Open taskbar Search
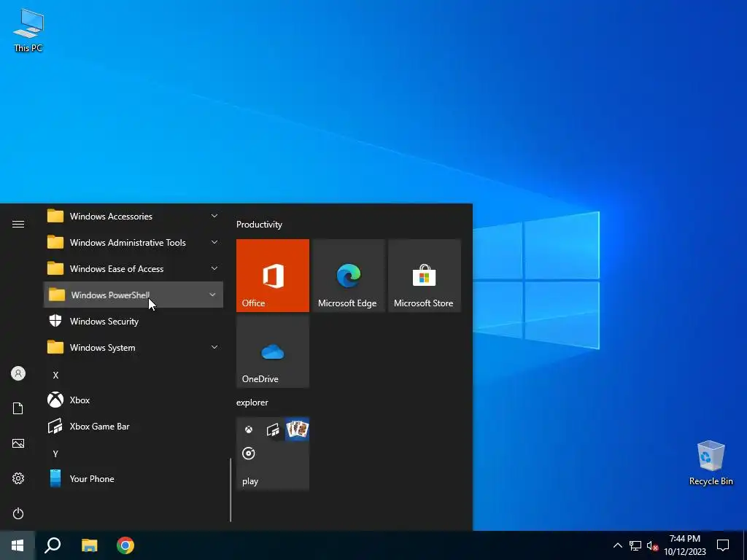 [x=53, y=545]
